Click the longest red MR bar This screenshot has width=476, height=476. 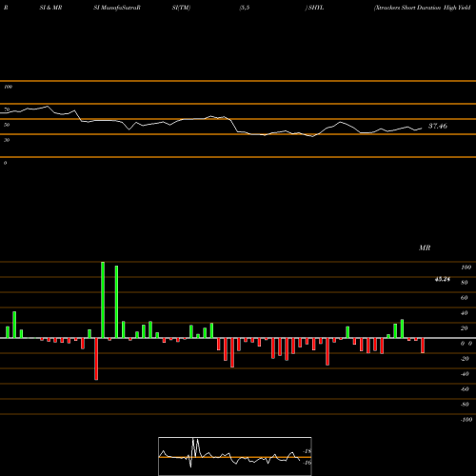96,359
